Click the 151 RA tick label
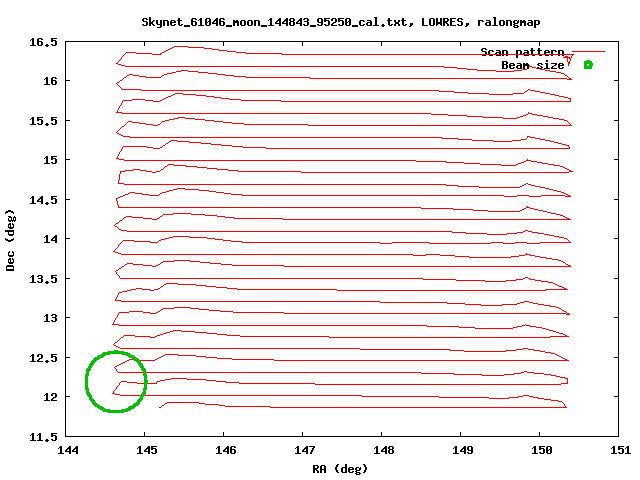Image resolution: width=640 pixels, height=480 pixels. (620, 450)
